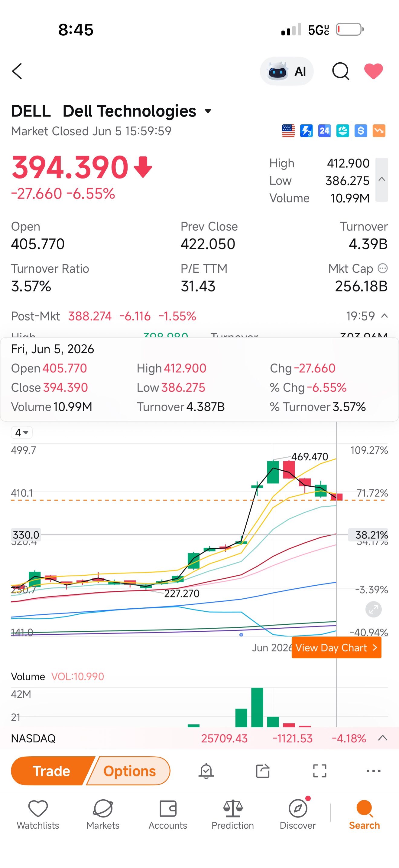Open the Mkt Cap info bubble icon
The image size is (399, 868).
[x=382, y=268]
